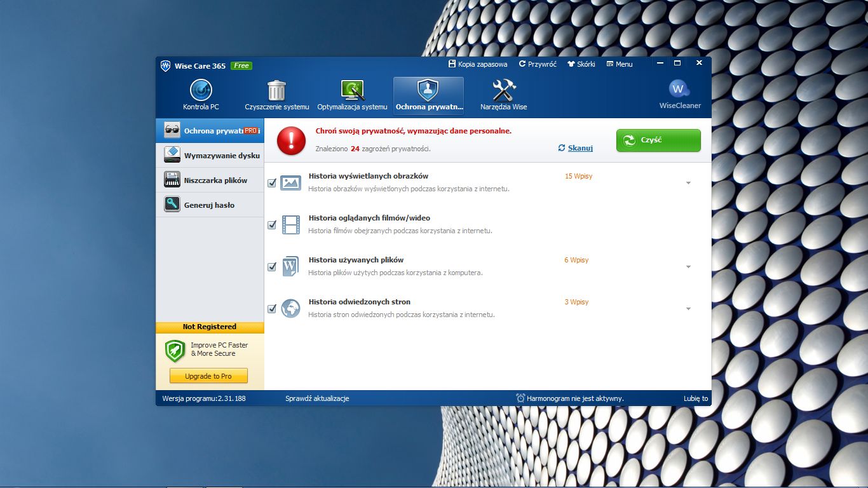
Task: Select the Ochrona prywatności shield tab icon
Action: pos(428,90)
